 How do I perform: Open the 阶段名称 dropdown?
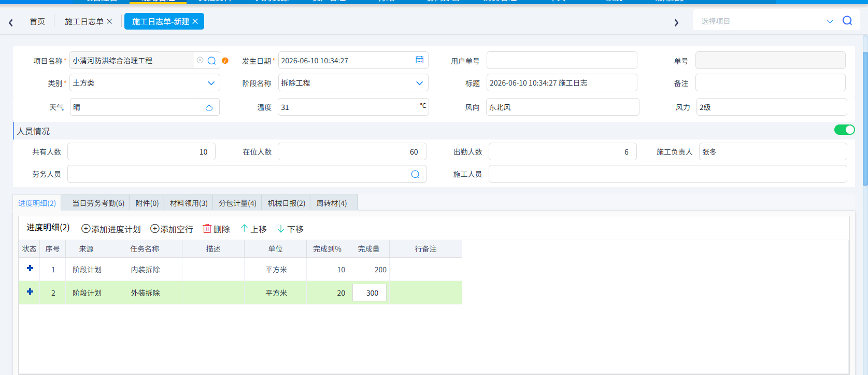point(419,83)
